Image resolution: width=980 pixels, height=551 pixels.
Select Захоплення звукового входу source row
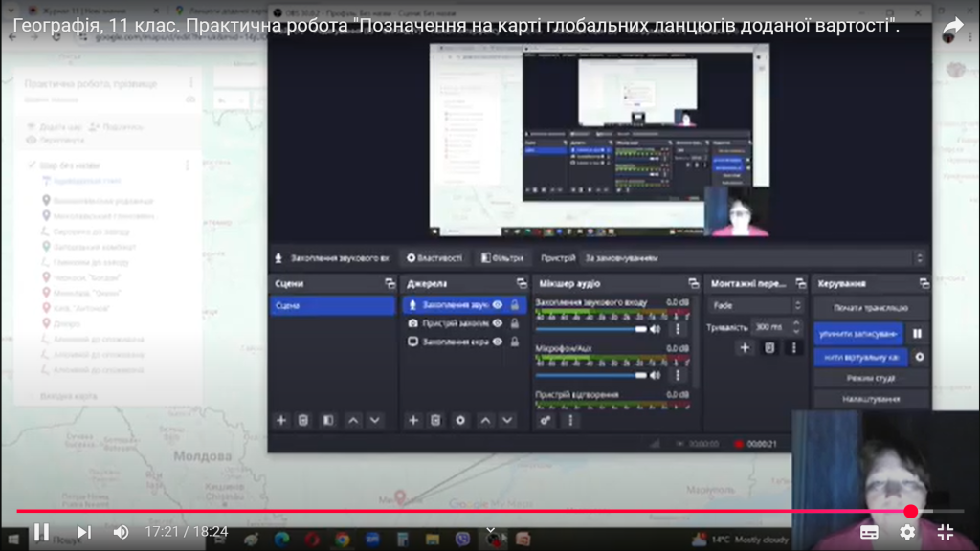pyautogui.click(x=464, y=305)
